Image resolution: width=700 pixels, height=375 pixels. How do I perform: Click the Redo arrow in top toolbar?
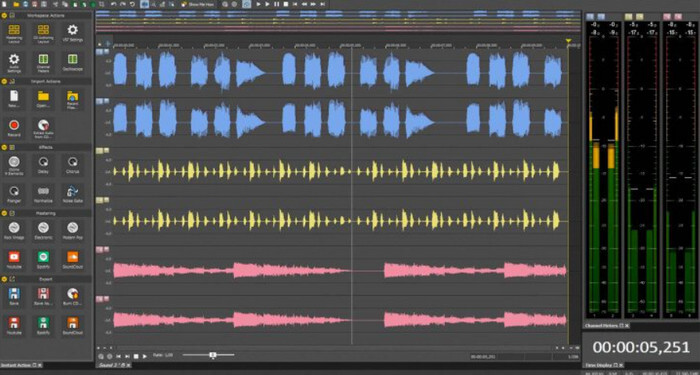pos(123,4)
